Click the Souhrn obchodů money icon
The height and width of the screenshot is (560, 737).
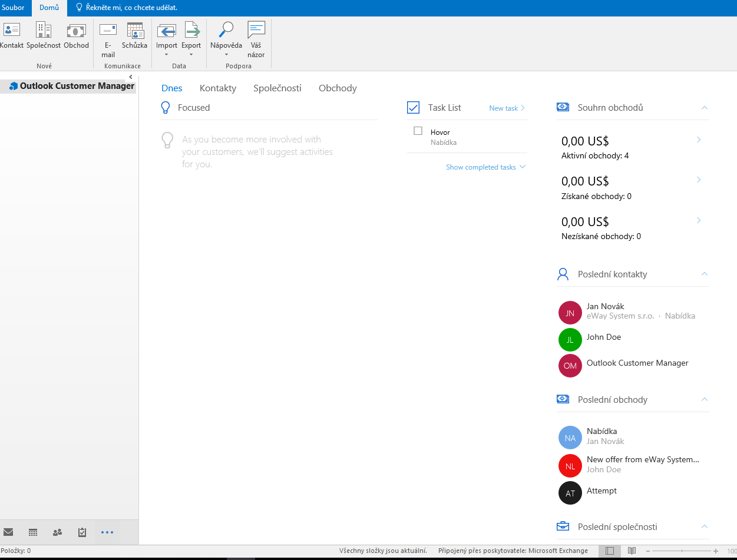[x=563, y=107]
